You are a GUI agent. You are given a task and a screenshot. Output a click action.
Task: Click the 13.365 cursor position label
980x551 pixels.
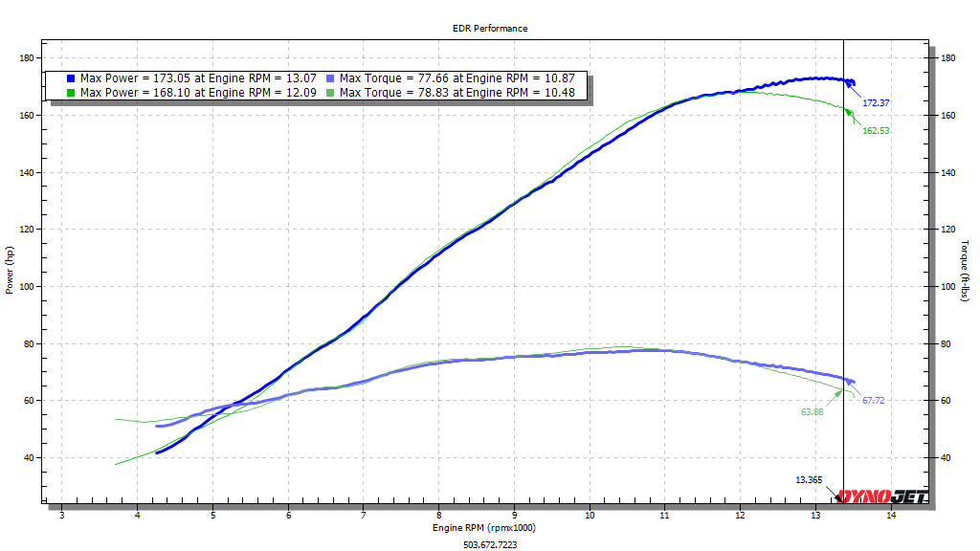tap(809, 480)
